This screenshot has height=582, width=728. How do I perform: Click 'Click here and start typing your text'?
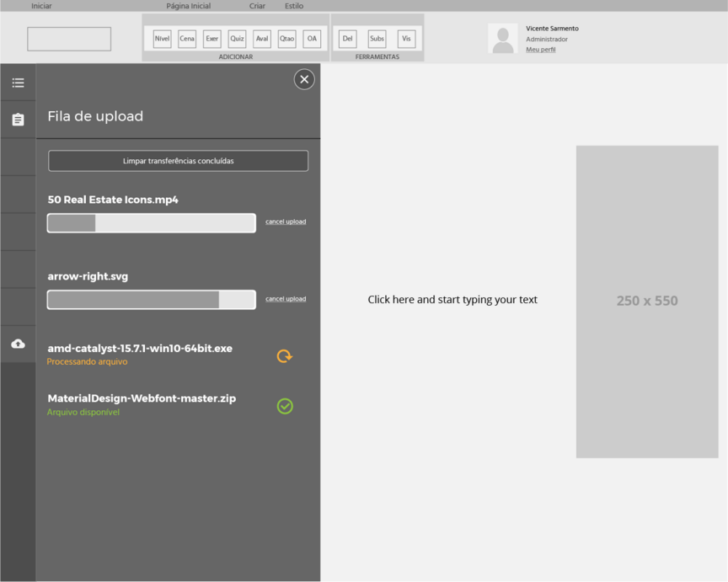coord(452,300)
